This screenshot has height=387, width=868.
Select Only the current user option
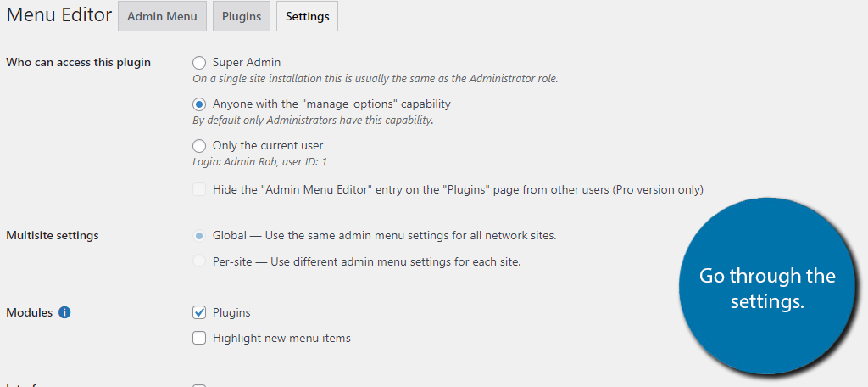pyautogui.click(x=199, y=145)
